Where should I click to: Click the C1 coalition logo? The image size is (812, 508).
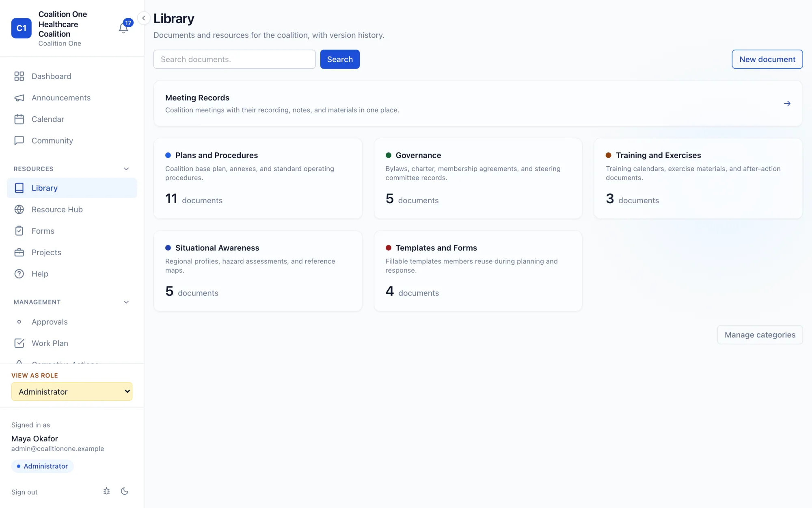point(22,28)
